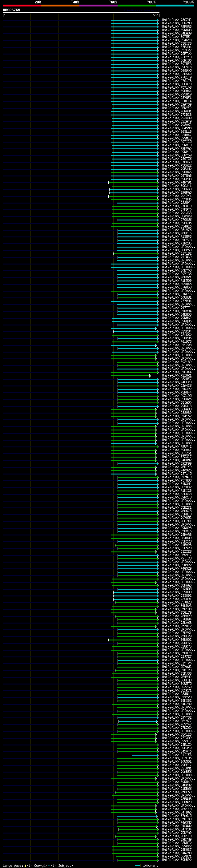Screen dimensions: 197x868
Task: Select the UniRef100_A4FFX3 label
Action: (x=177, y=382)
